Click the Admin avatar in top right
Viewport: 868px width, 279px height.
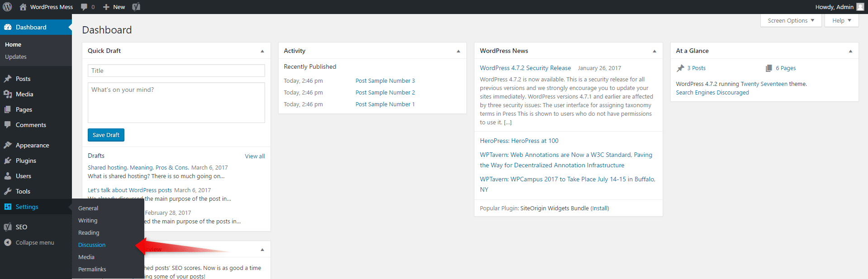click(860, 7)
